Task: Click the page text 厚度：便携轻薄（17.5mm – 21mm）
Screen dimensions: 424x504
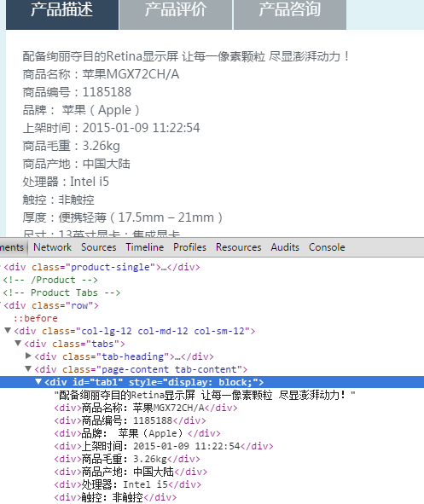Action: (123, 217)
